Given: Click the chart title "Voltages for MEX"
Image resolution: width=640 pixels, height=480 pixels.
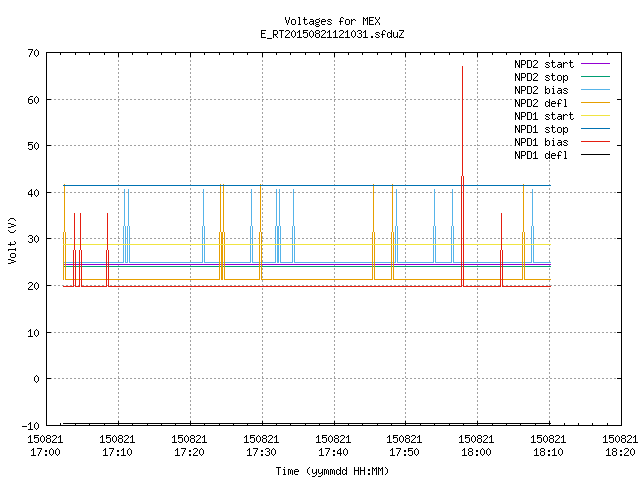Looking at the screenshot, I should 332,21.
